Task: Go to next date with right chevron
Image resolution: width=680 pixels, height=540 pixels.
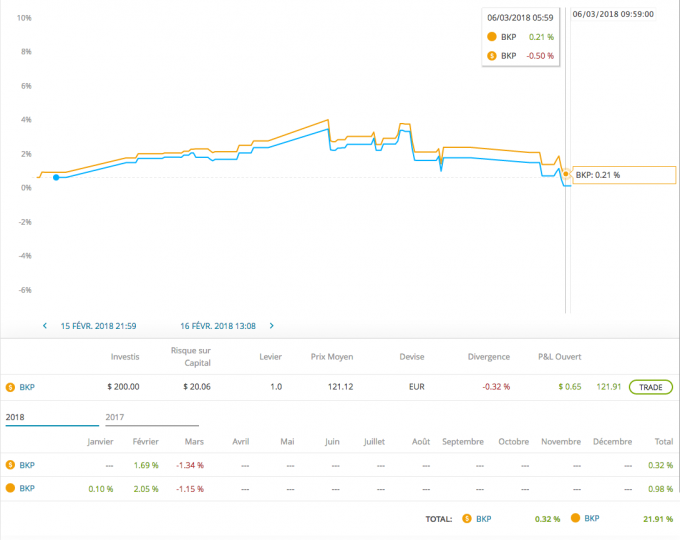Action: coord(271,326)
